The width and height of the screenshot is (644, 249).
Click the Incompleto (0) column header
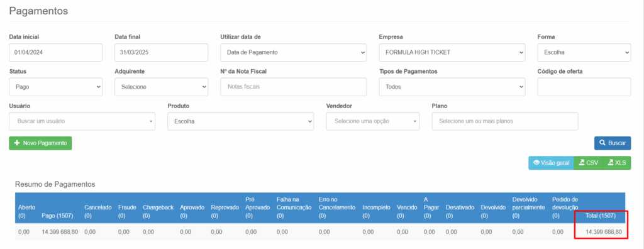[376, 212]
